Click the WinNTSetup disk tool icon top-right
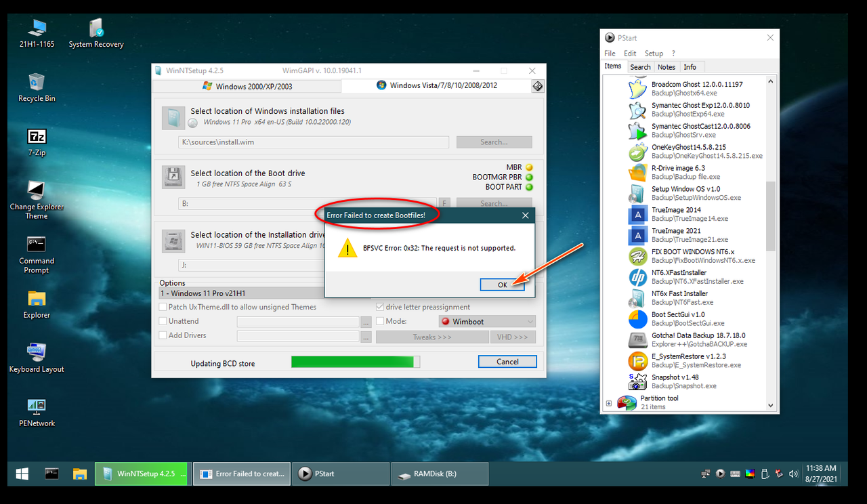867x504 pixels. (x=537, y=86)
